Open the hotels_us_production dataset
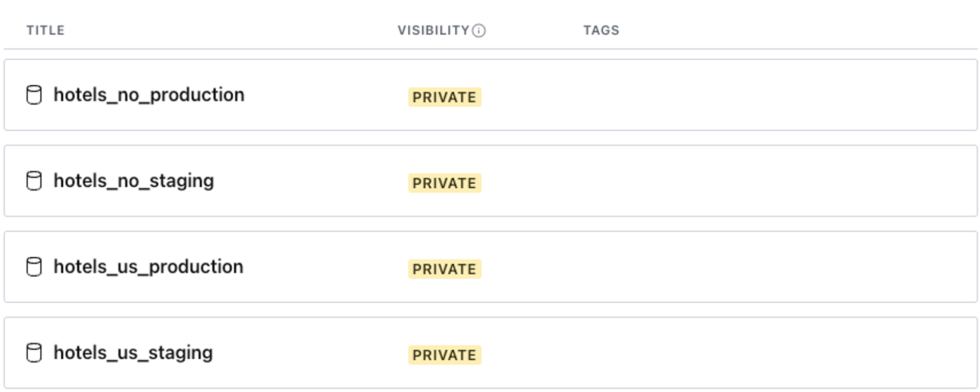The width and height of the screenshot is (980, 392). pyautogui.click(x=149, y=267)
